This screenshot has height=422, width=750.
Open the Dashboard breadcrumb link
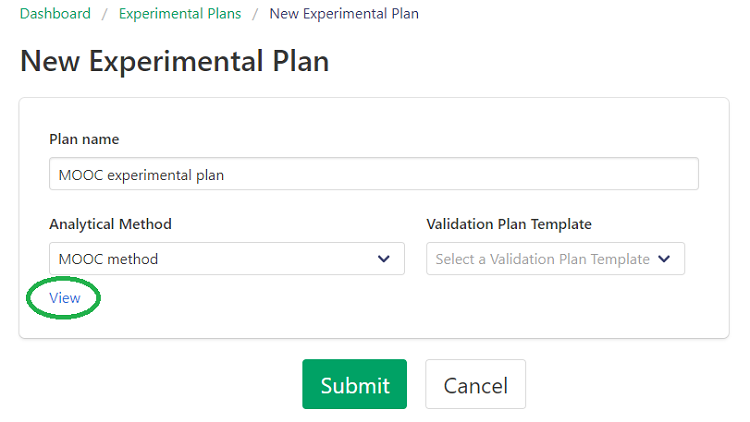coord(55,14)
